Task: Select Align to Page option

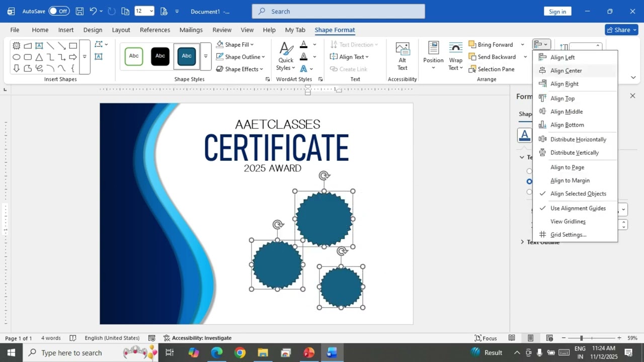Action: 575,167
